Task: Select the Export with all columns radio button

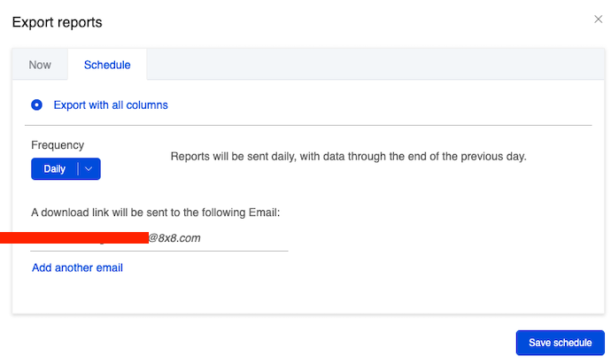Action: 36,105
